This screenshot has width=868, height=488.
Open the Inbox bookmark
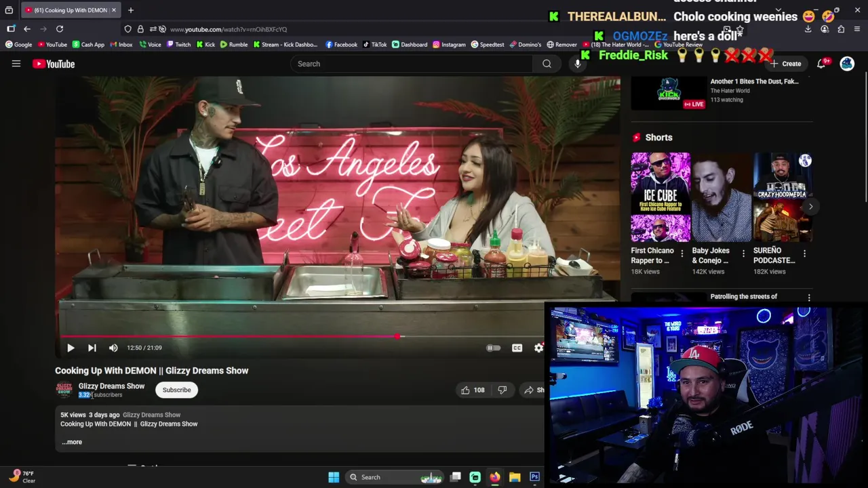[x=121, y=45]
